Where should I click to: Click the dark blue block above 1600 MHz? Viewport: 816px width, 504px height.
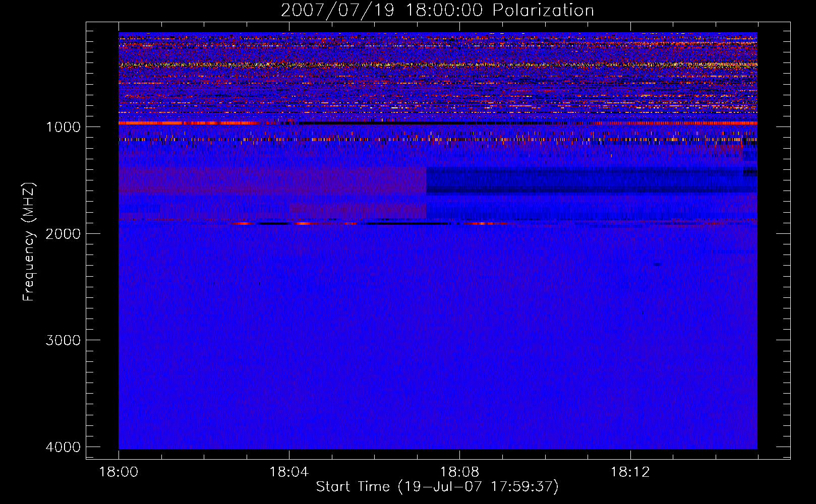point(592,180)
